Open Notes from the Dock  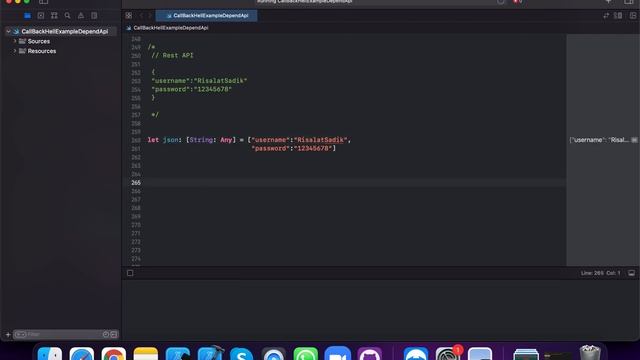[x=146, y=354]
